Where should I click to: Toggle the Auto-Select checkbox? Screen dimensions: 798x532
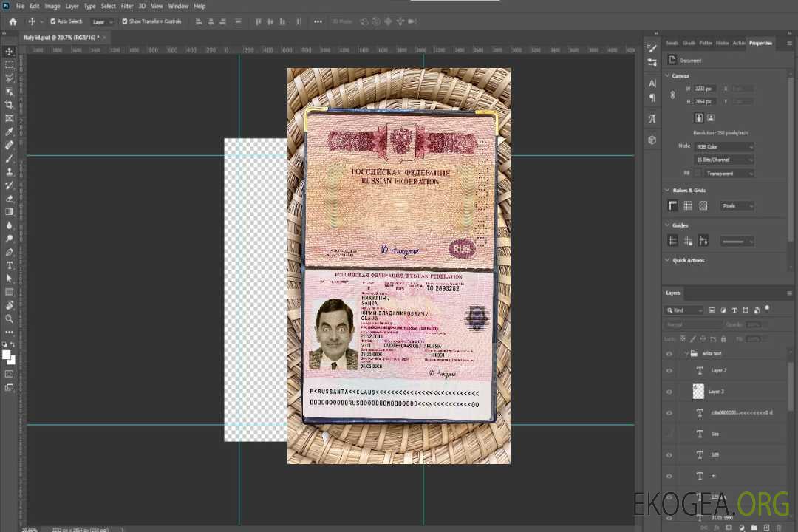pos(53,21)
